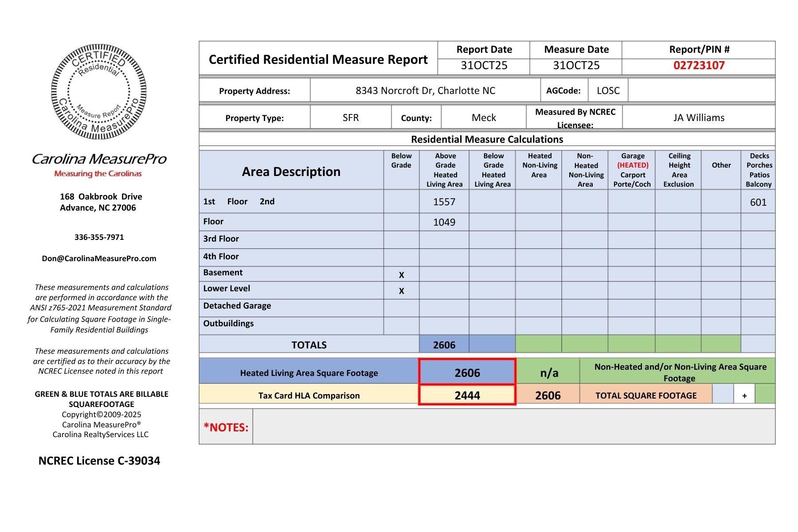
Task: Toggle the Lower Level Below Grade X mark
Action: (401, 291)
